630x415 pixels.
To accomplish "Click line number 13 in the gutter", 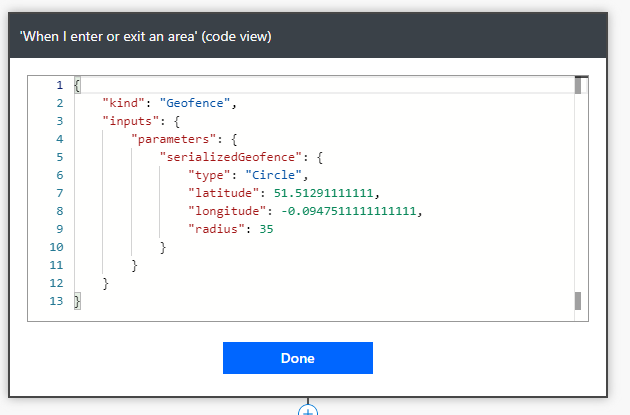I will 56,301.
